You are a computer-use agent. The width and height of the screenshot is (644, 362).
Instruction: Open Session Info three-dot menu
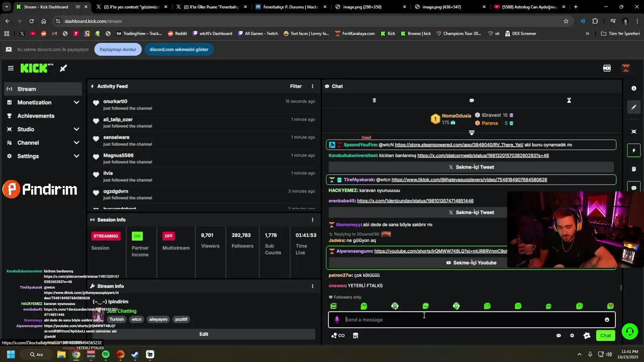click(x=312, y=220)
